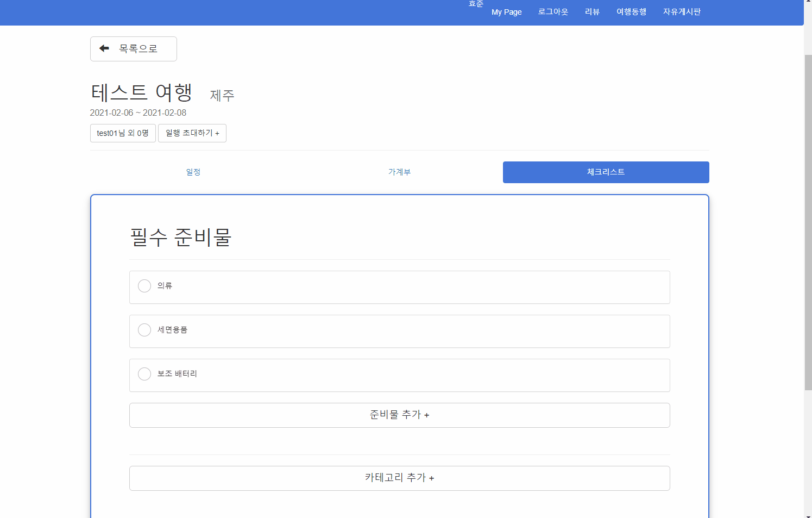Click the 세면용품 item label
The image size is (812, 518).
173,330
